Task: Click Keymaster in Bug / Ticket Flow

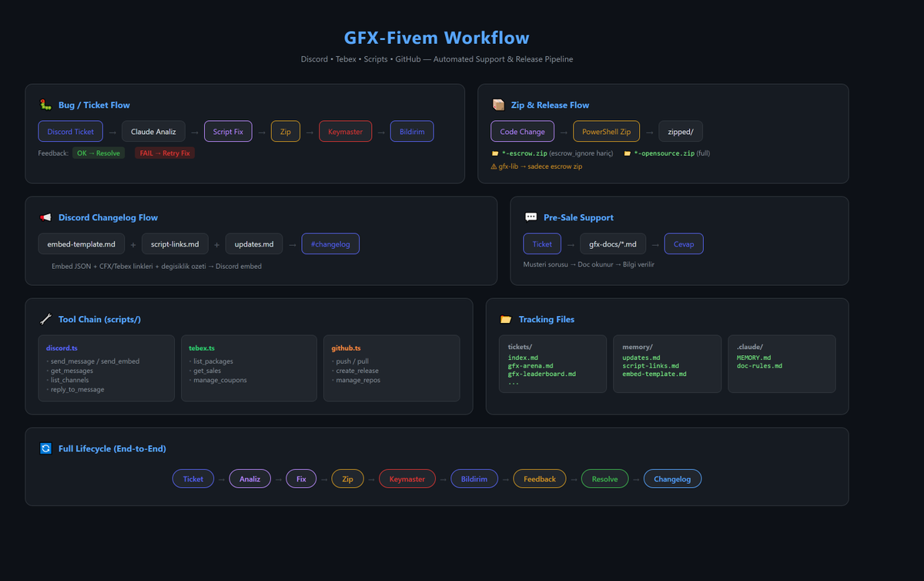Action: tap(345, 132)
